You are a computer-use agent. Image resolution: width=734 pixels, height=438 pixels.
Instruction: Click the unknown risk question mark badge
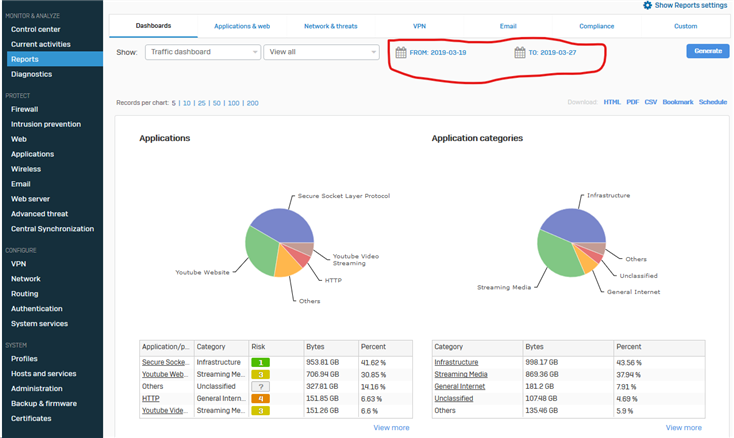pyautogui.click(x=258, y=386)
